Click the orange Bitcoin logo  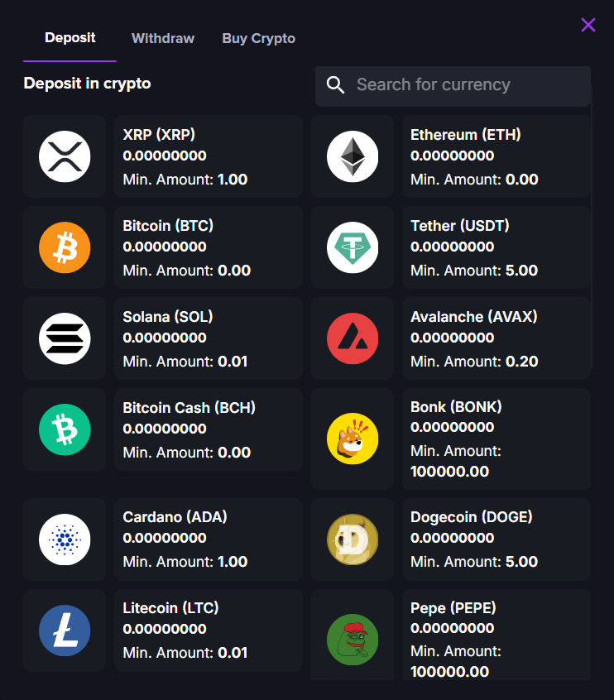click(65, 247)
